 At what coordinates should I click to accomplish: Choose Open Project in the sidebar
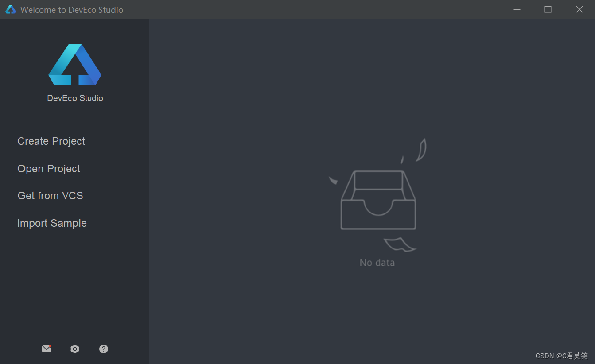click(x=49, y=169)
